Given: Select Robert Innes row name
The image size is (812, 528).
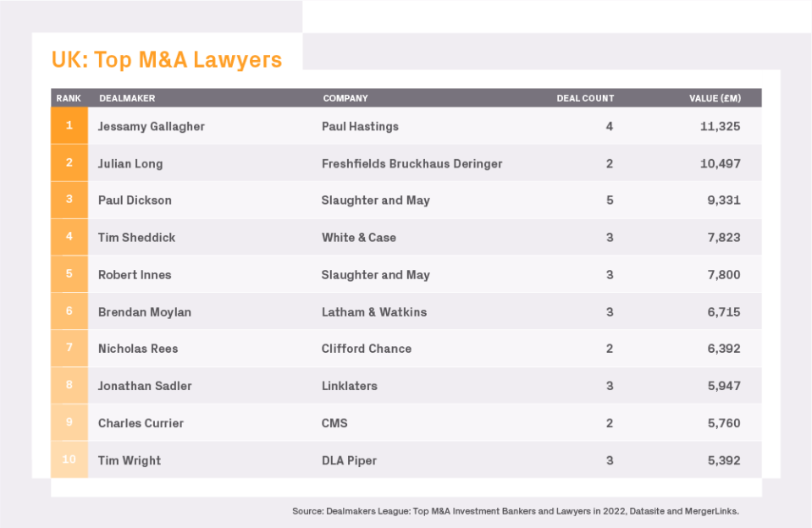Looking at the screenshot, I should point(135,275).
